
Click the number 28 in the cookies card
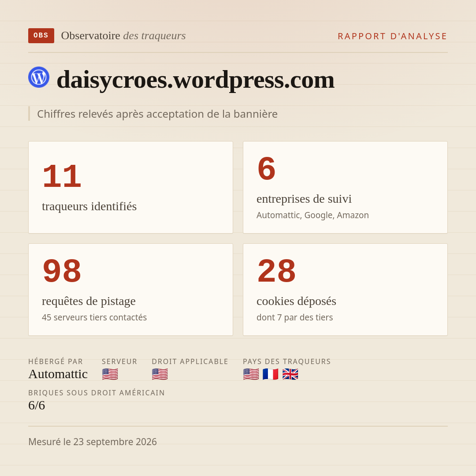[276, 271]
